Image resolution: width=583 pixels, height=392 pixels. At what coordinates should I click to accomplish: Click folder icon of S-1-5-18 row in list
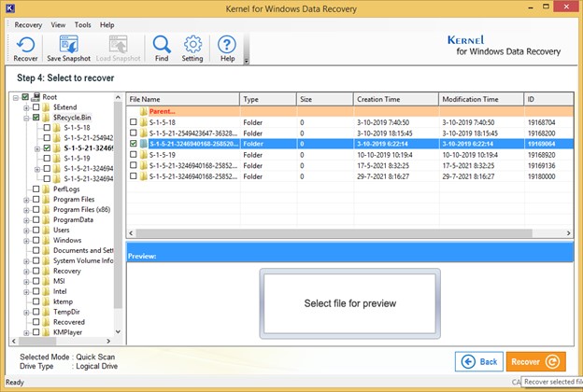(x=144, y=122)
